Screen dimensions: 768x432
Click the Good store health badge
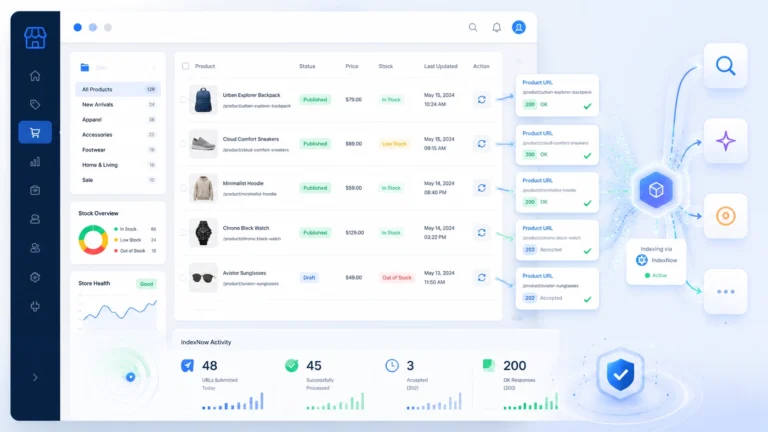[x=146, y=284]
